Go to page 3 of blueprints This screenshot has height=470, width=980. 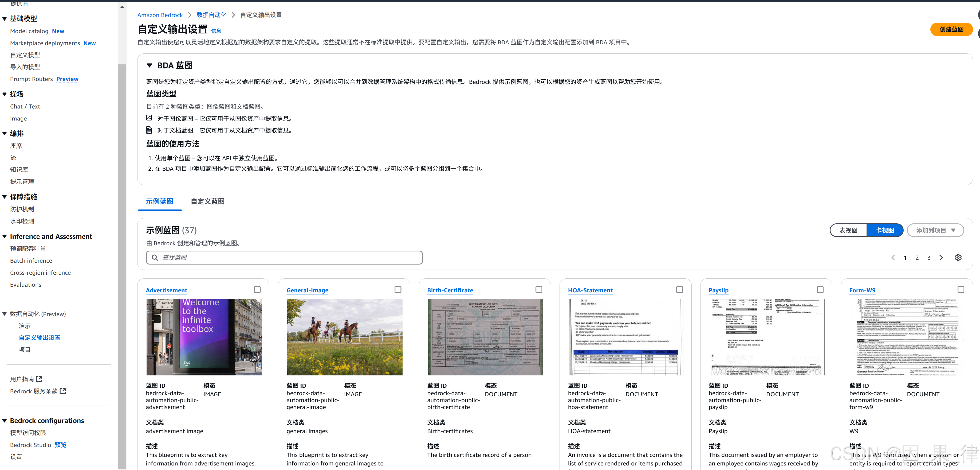tap(929, 258)
